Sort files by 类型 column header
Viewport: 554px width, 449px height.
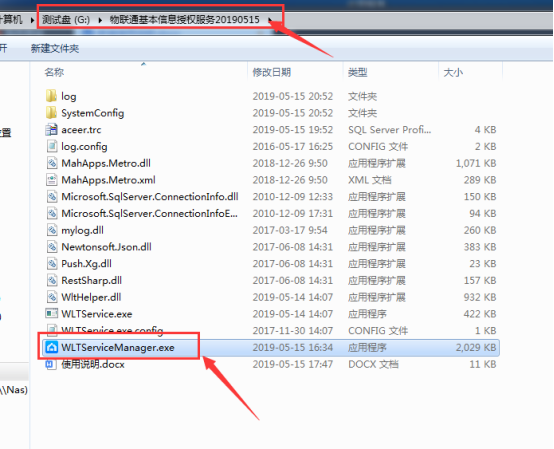pos(358,72)
